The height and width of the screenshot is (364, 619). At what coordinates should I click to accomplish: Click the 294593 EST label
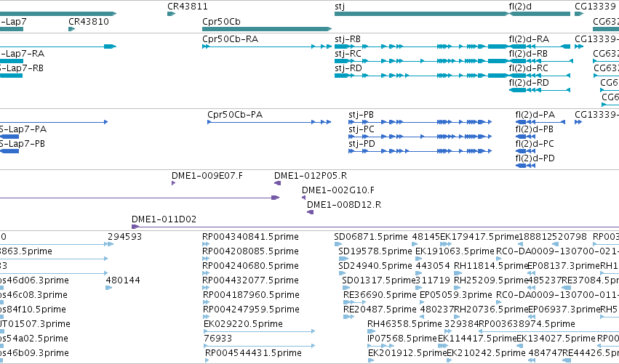click(x=125, y=237)
